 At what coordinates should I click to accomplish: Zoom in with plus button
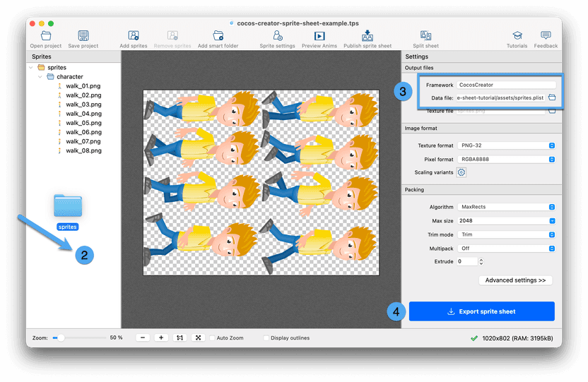[161, 338]
